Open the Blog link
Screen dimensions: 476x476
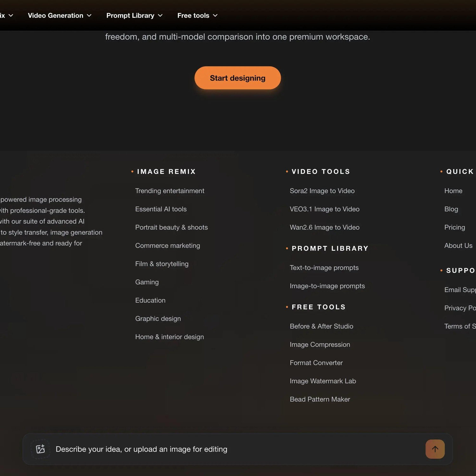451,209
